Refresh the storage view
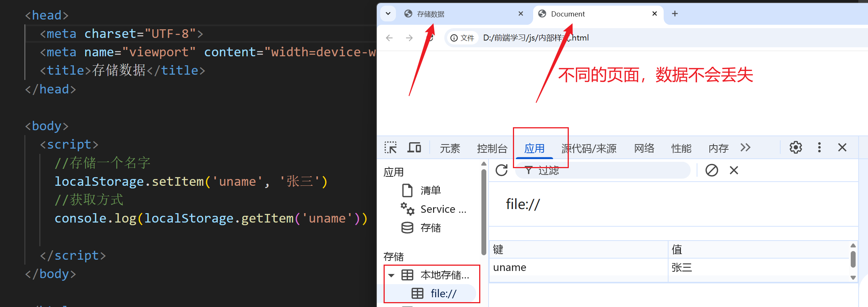This screenshot has width=868, height=307. [x=502, y=170]
